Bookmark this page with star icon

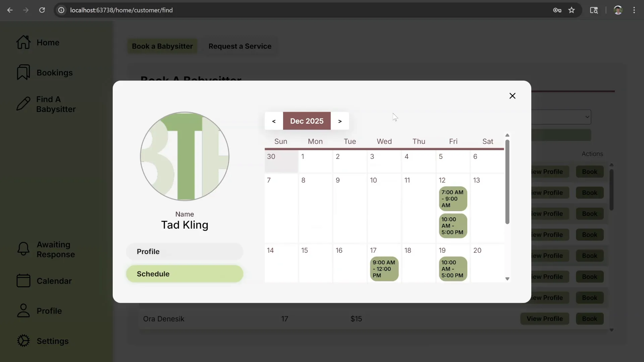tap(572, 10)
